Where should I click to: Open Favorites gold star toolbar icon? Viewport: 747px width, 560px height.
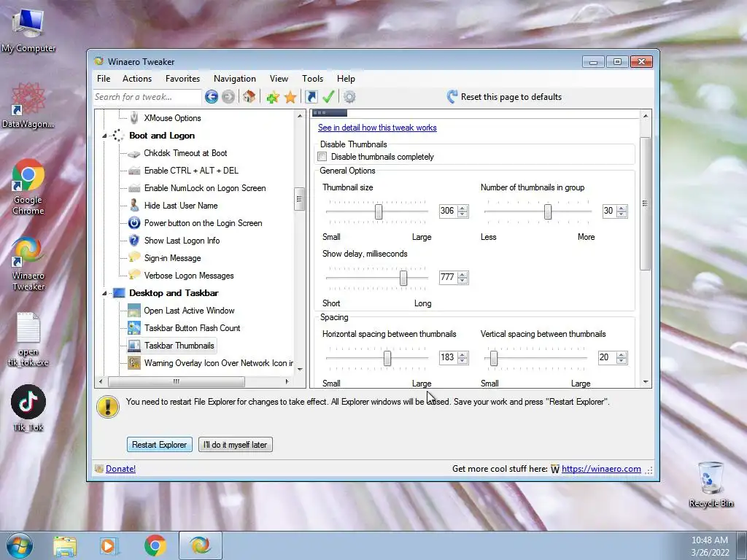point(290,97)
